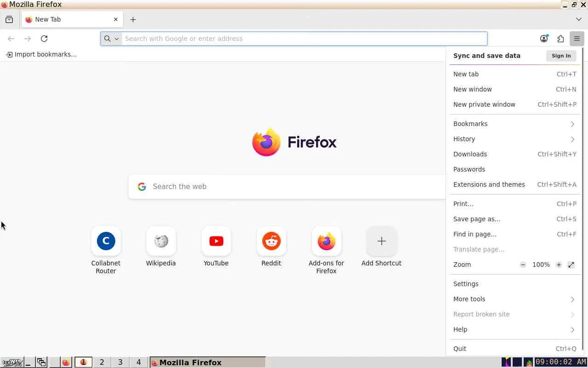The height and width of the screenshot is (368, 588).
Task: Open the IceWM start menu button
Action: [x=11, y=362]
